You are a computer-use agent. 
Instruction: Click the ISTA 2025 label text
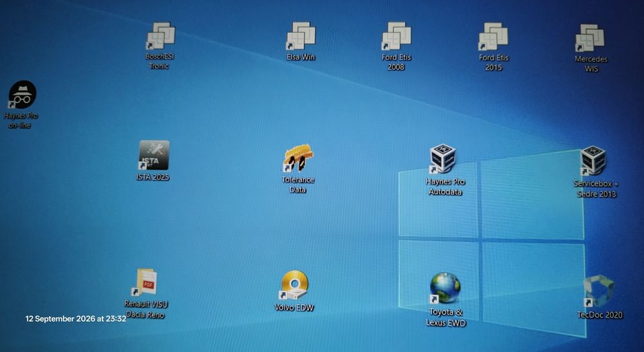[x=153, y=177]
